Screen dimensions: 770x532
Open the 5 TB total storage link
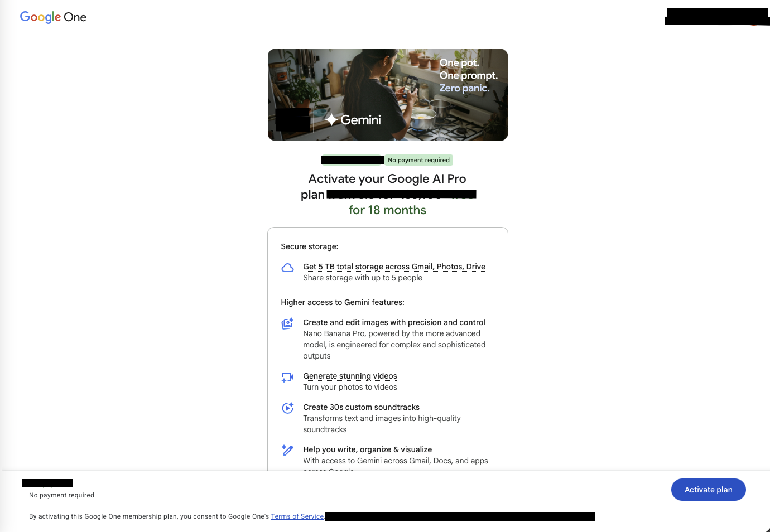tap(394, 267)
